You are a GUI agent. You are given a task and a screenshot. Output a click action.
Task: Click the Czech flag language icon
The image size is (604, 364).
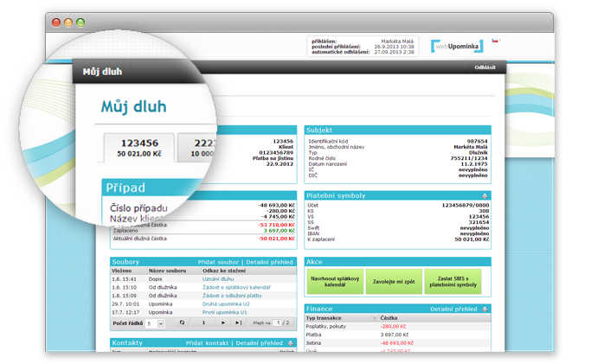click(x=495, y=42)
